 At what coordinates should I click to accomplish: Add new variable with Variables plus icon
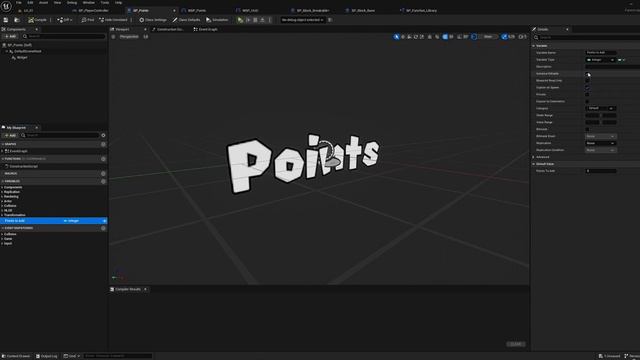[103, 181]
